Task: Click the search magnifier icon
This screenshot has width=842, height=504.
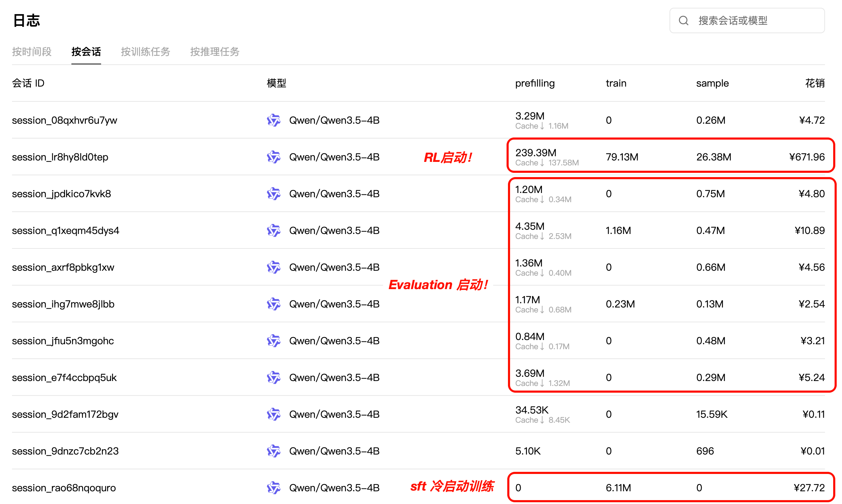Action: point(683,20)
